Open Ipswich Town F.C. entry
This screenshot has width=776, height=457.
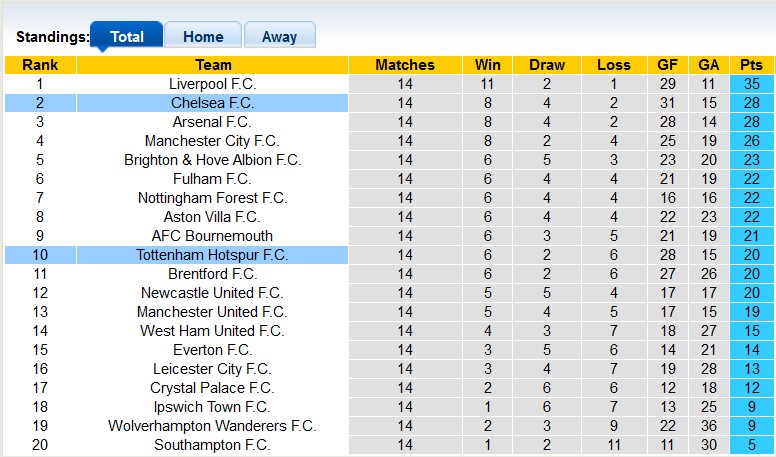tap(212, 407)
